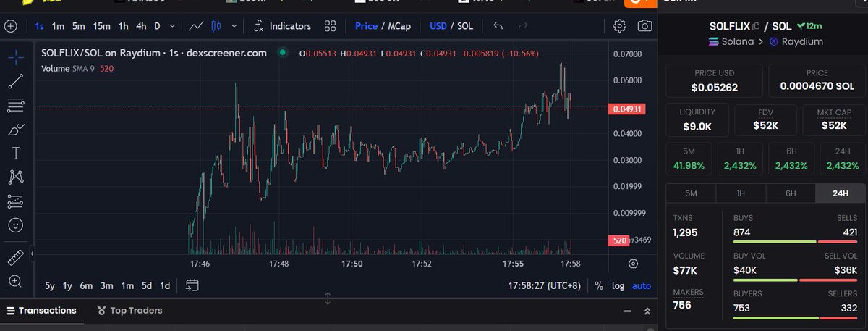Select the 15m timeframe

(101, 26)
